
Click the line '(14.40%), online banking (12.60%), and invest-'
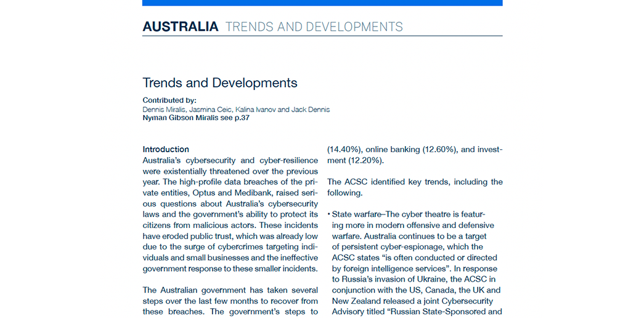pos(415,150)
